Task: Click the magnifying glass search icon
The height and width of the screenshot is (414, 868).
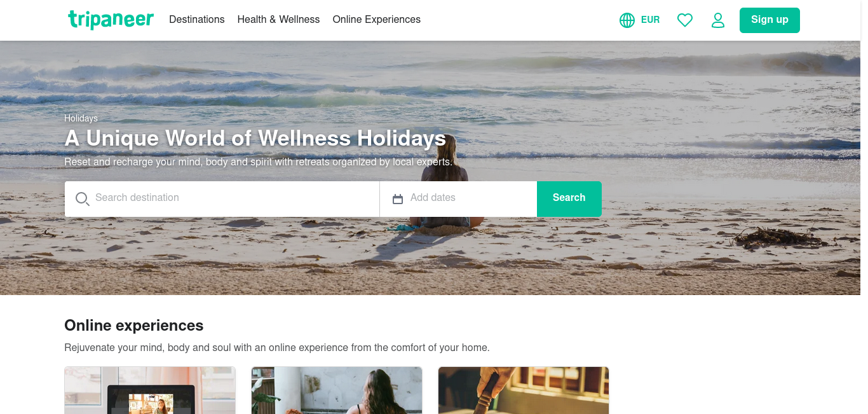Action: coord(83,199)
